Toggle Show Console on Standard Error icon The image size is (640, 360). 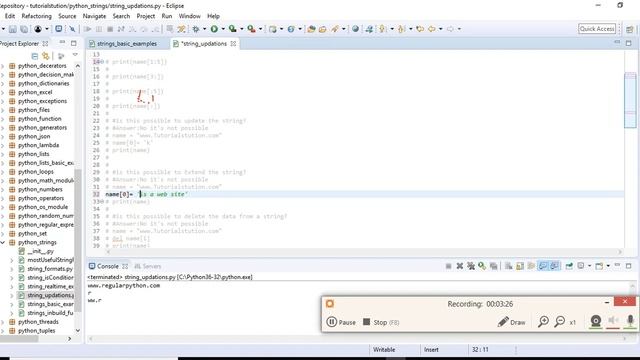[x=554, y=266]
